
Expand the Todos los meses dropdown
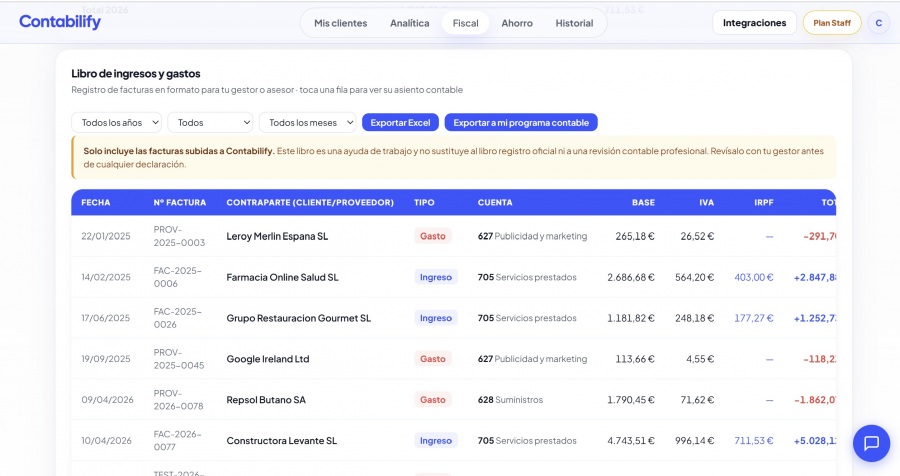pyautogui.click(x=308, y=122)
